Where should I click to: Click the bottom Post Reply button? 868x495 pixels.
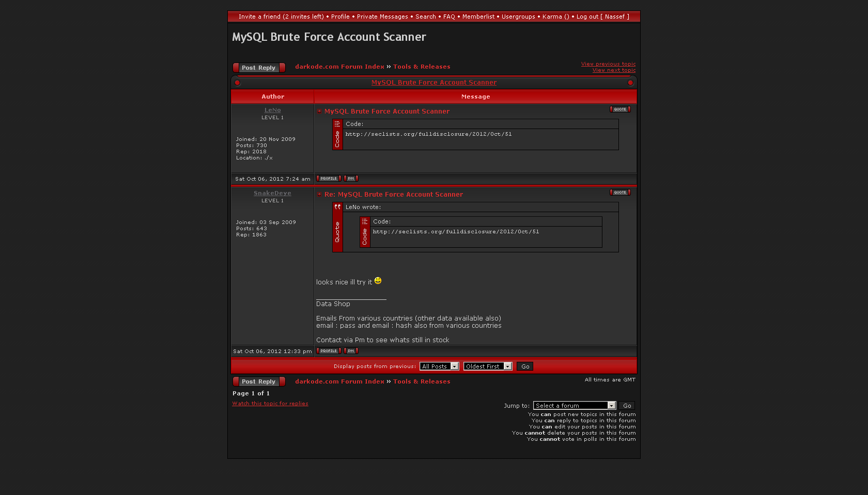point(259,381)
